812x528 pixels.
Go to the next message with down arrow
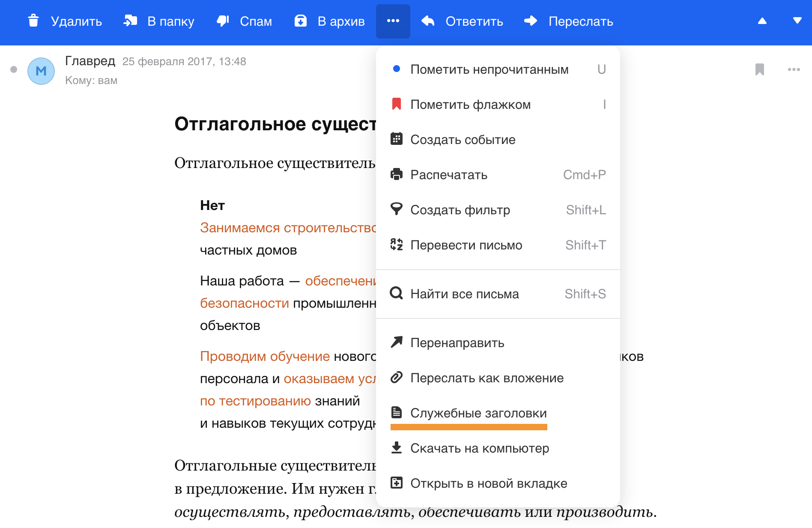tap(797, 21)
